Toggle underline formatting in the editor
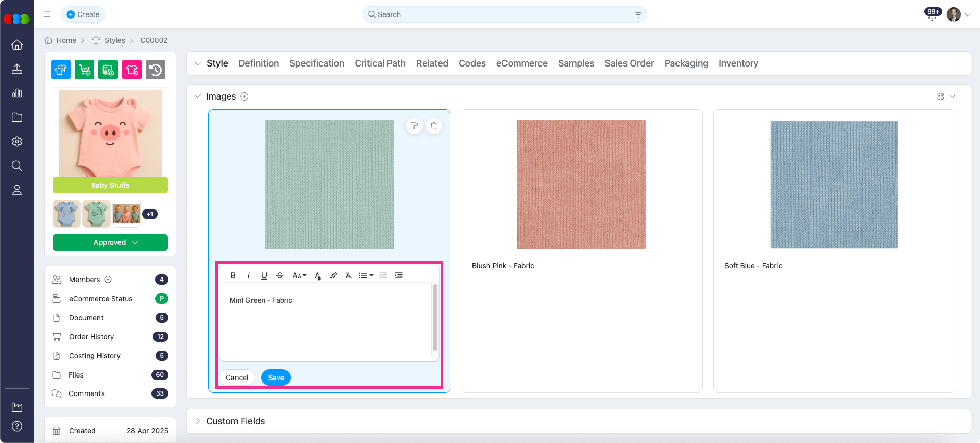 click(x=264, y=275)
